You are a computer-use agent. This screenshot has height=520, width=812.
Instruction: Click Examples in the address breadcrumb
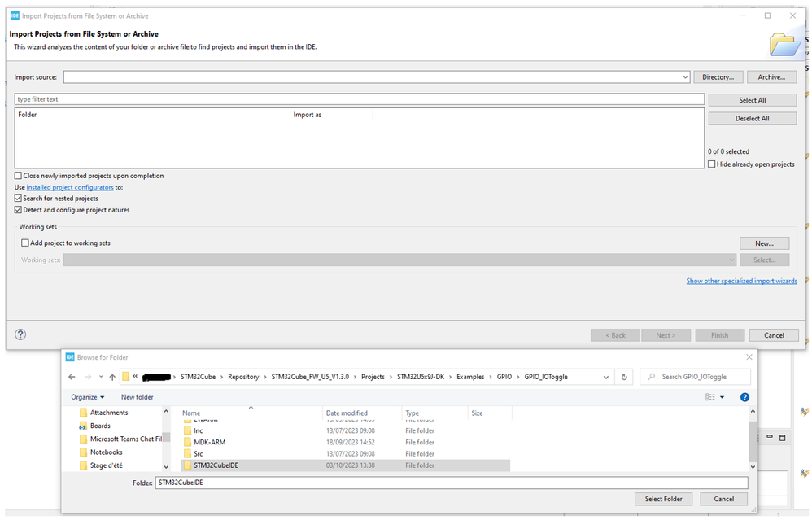click(470, 377)
